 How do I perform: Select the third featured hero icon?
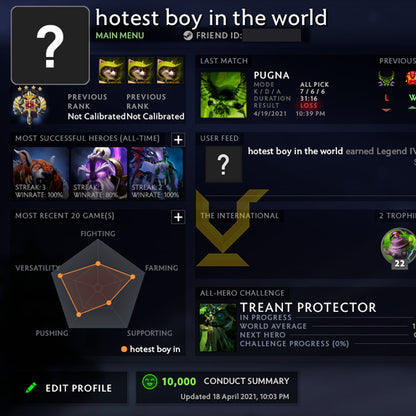pyautogui.click(x=170, y=70)
